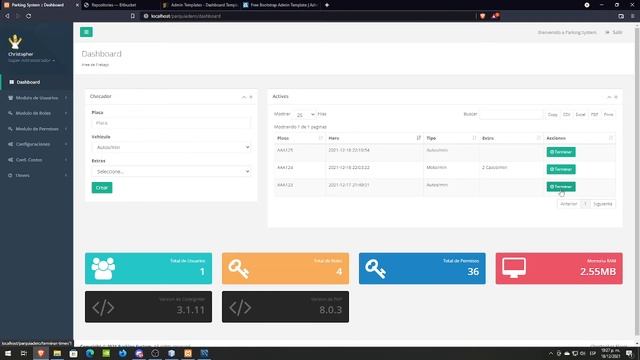This screenshot has width=640, height=360.
Task: Expand the Modulo de Usuarios menu
Action: [x=37, y=98]
